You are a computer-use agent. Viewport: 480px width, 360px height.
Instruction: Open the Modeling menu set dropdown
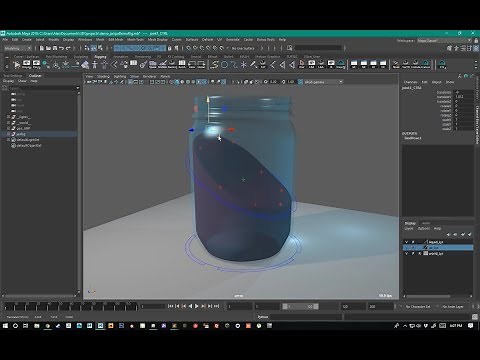pyautogui.click(x=18, y=48)
